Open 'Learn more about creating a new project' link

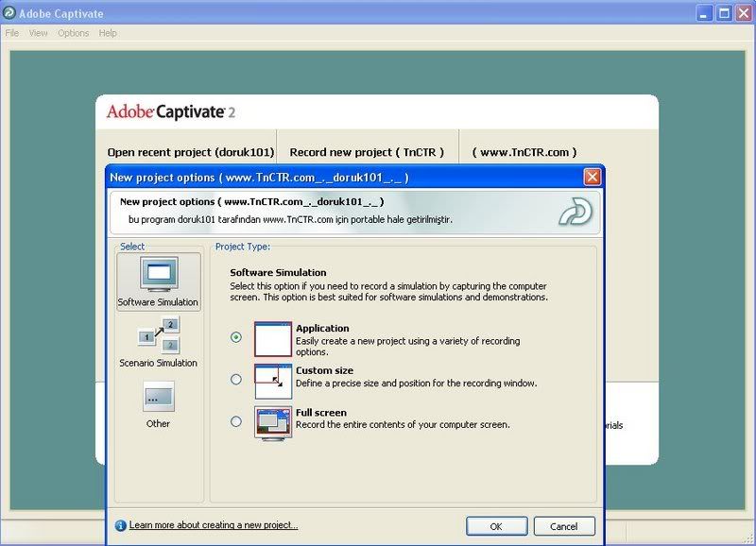coord(214,525)
